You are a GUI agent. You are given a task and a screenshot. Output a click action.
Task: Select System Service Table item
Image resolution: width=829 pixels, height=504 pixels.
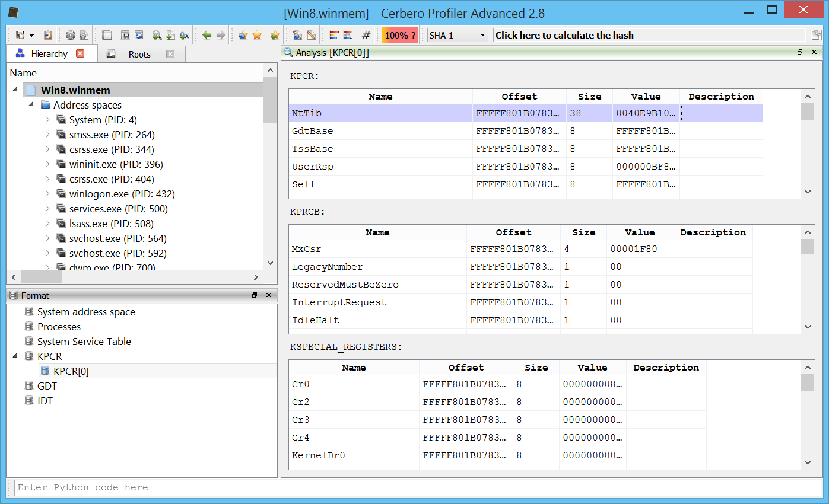tap(84, 342)
